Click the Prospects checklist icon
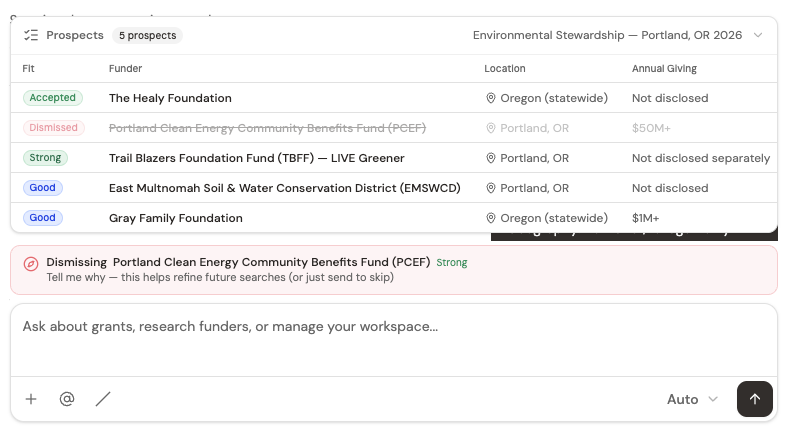Image resolution: width=791 pixels, height=435 pixels. pyautogui.click(x=31, y=35)
